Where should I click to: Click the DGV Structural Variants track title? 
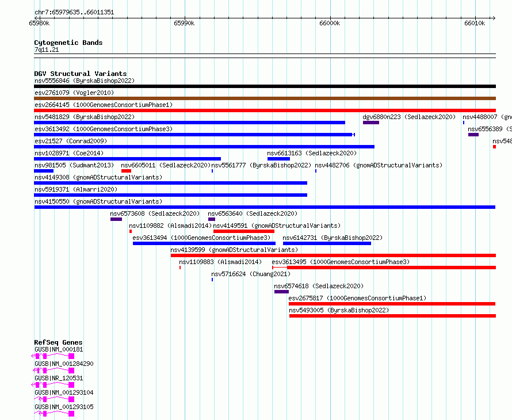point(81,74)
